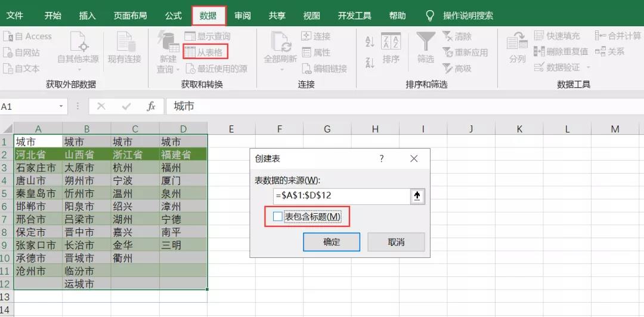Click the select-all corner triangle

pyautogui.click(x=7, y=129)
